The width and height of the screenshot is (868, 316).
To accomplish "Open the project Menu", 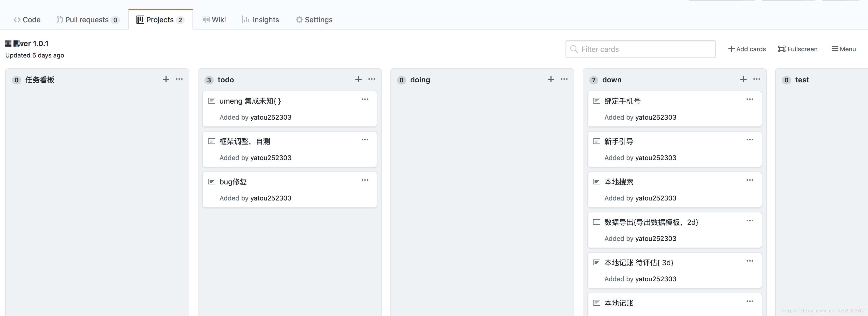I will tap(843, 49).
